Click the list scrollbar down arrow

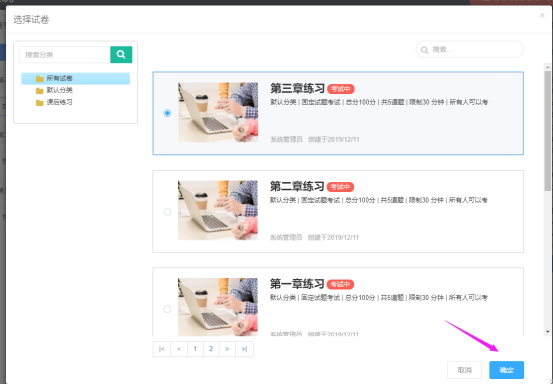[x=547, y=332]
